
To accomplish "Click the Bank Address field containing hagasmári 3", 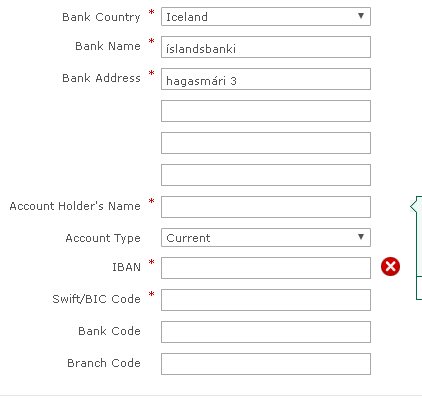I will click(x=266, y=79).
